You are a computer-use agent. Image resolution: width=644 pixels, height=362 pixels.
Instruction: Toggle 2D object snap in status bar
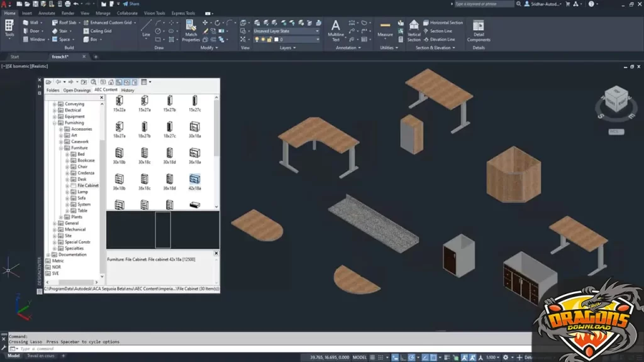point(433,358)
